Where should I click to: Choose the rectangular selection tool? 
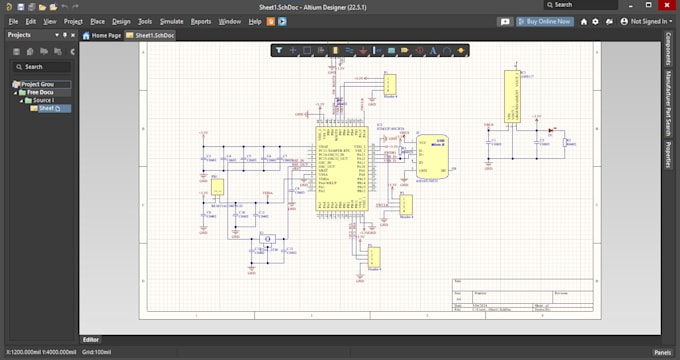pos(307,50)
